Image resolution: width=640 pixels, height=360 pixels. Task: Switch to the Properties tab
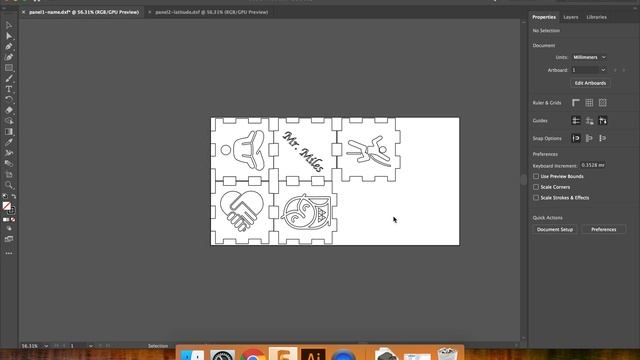click(x=544, y=17)
